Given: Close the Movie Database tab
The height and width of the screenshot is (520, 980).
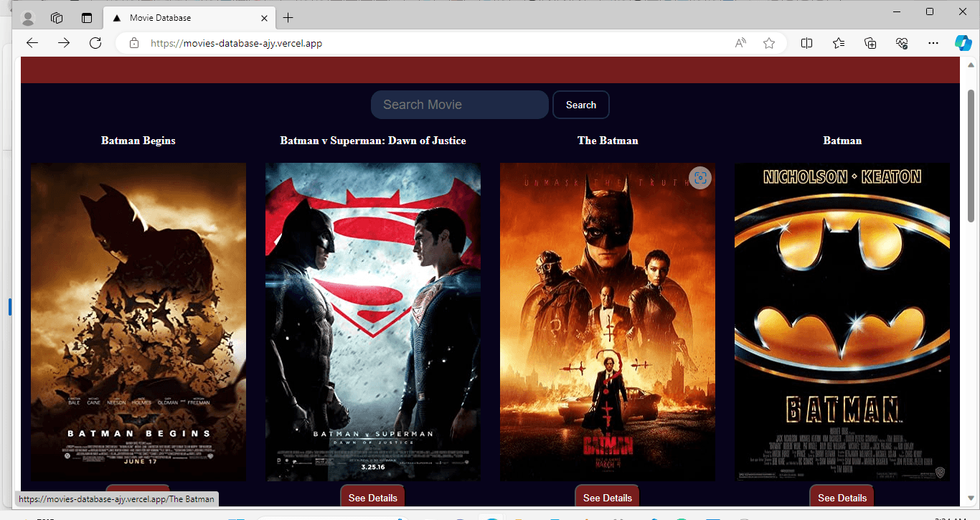Looking at the screenshot, I should coord(264,18).
